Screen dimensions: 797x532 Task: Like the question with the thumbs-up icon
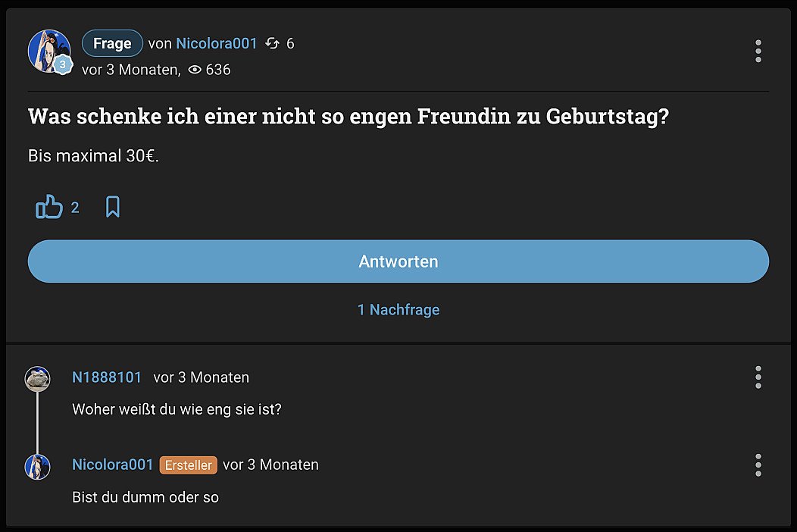pos(49,207)
